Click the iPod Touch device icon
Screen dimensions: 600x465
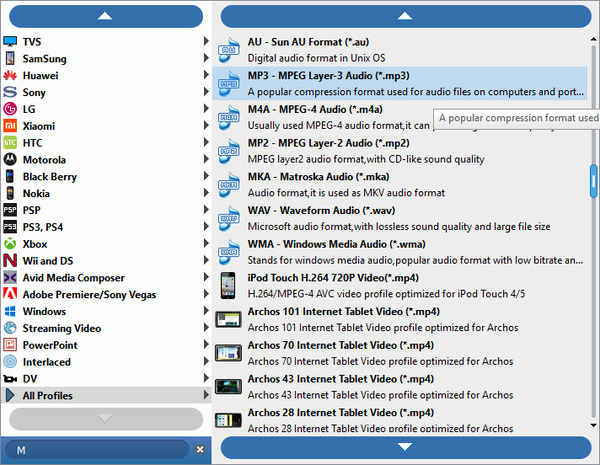[x=228, y=286]
